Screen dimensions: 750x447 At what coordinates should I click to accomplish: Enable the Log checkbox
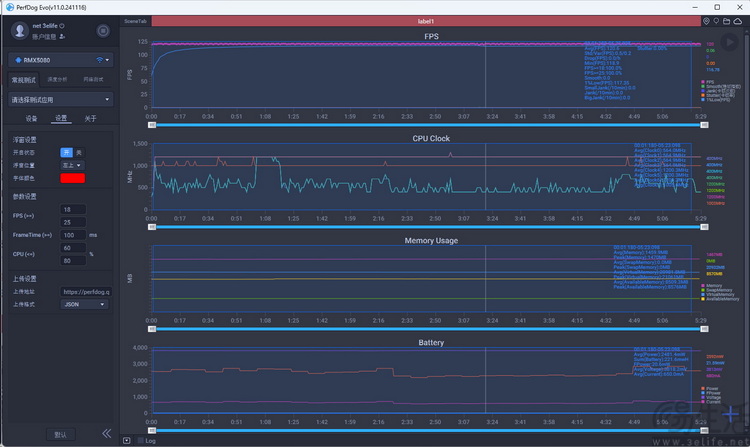click(x=141, y=440)
